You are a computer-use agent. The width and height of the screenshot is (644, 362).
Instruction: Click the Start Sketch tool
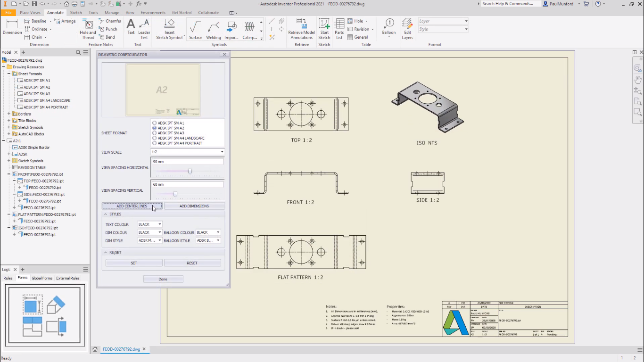(x=324, y=29)
